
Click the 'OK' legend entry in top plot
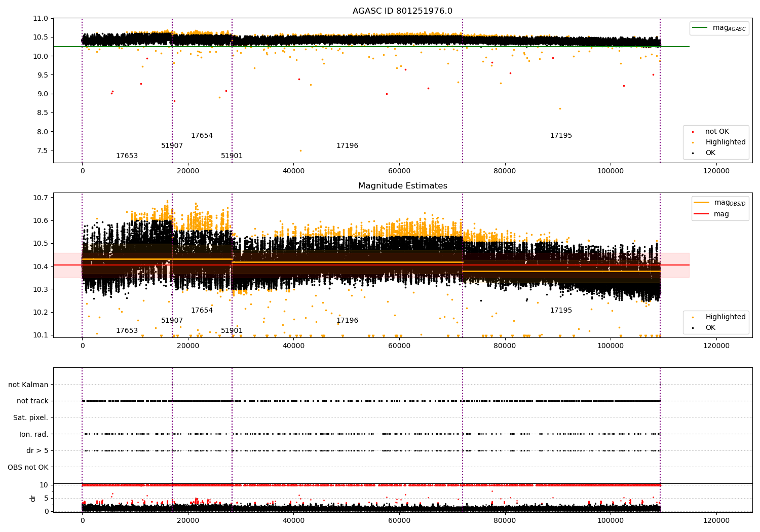(x=710, y=153)
